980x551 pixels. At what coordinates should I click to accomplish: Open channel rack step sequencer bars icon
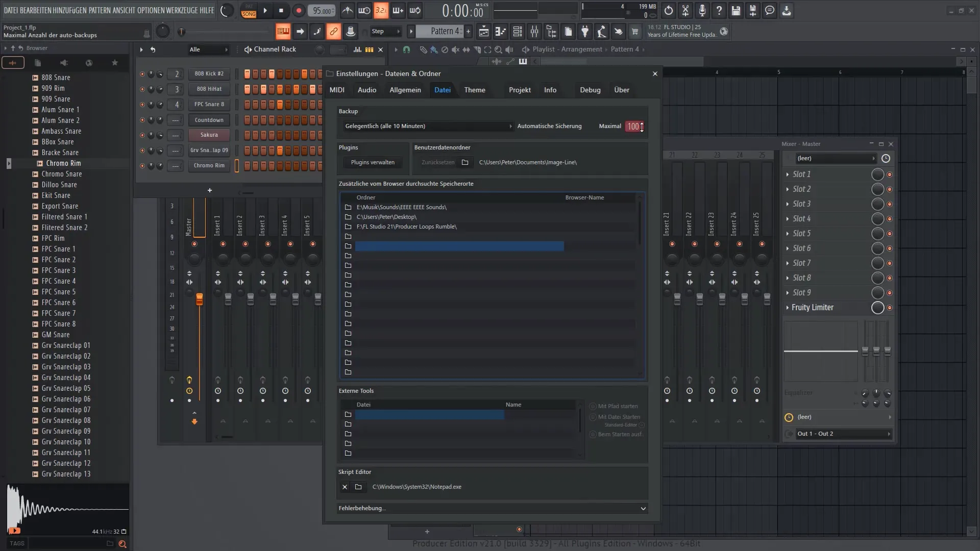coord(369,49)
